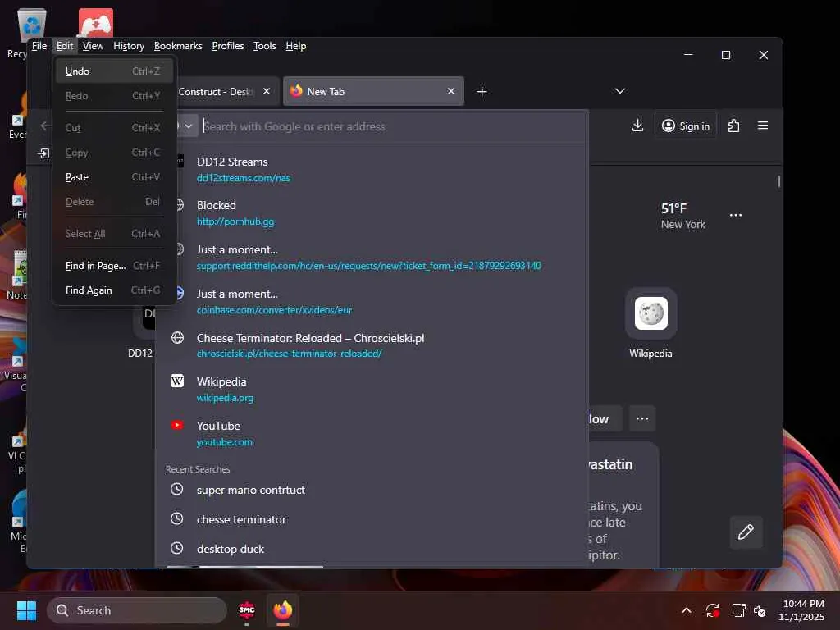Open a new tab with the plus button

[x=482, y=92]
